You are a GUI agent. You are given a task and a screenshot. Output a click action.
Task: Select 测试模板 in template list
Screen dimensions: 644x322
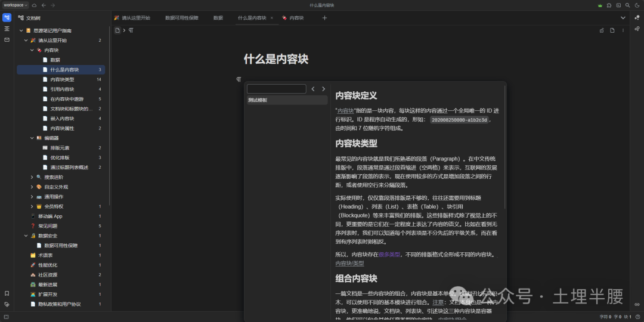[x=287, y=100]
